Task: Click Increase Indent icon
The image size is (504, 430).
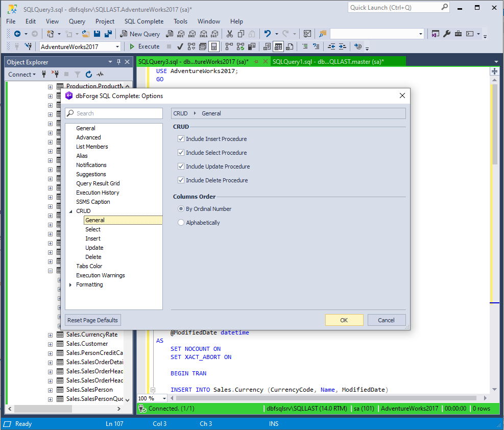Action: click(x=343, y=46)
